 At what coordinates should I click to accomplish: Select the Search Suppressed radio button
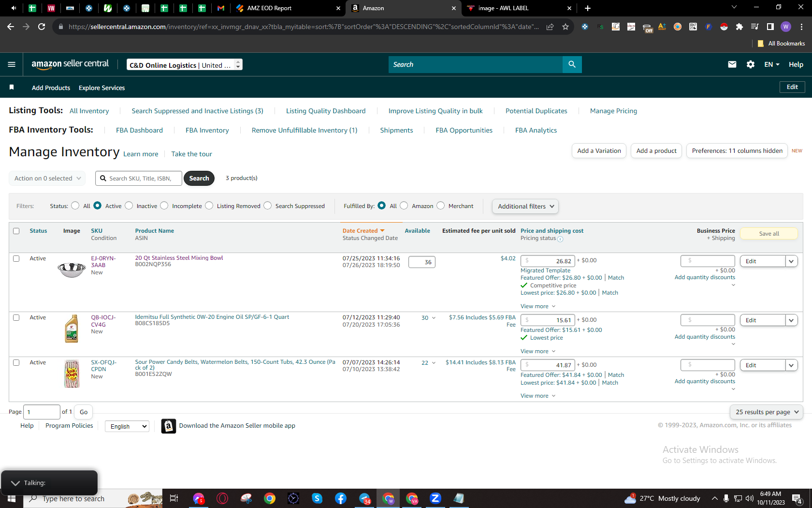pyautogui.click(x=268, y=206)
